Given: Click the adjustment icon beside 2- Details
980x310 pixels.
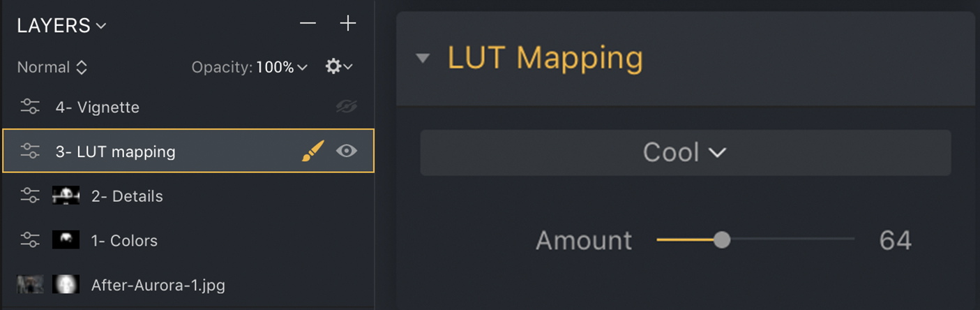Looking at the screenshot, I should [30, 196].
